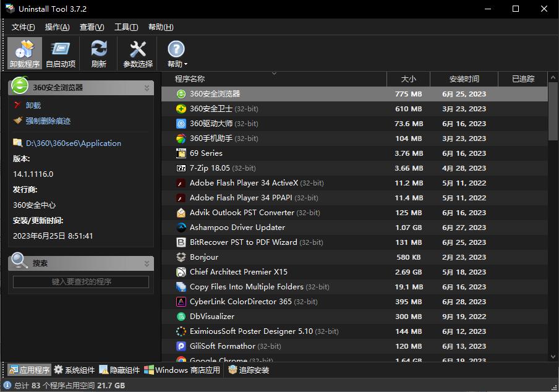
Task: Click the 卸载程序 uninstaller toolbar icon
Action: [x=25, y=49]
